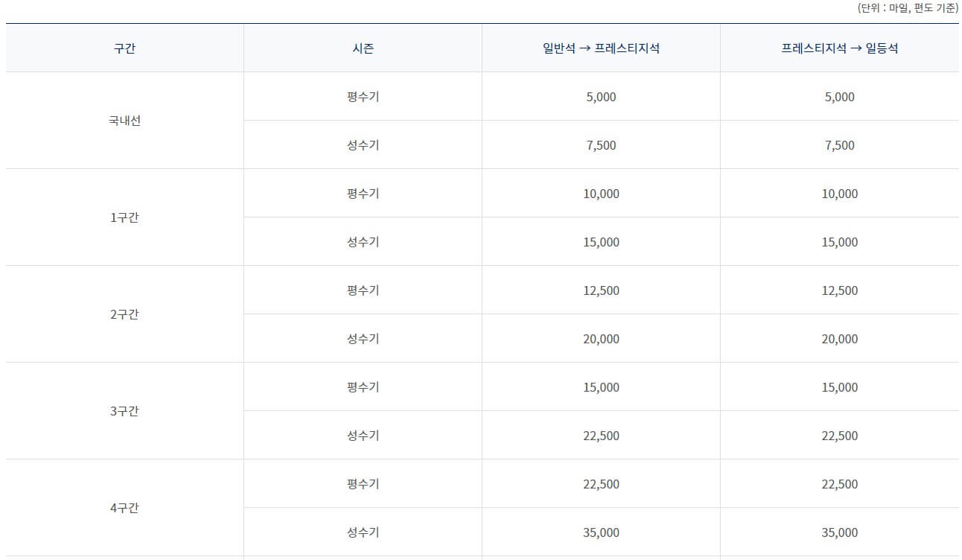This screenshot has width=962, height=560.
Task: Click the 평수기 cell in the 국내선 row
Action: click(363, 96)
